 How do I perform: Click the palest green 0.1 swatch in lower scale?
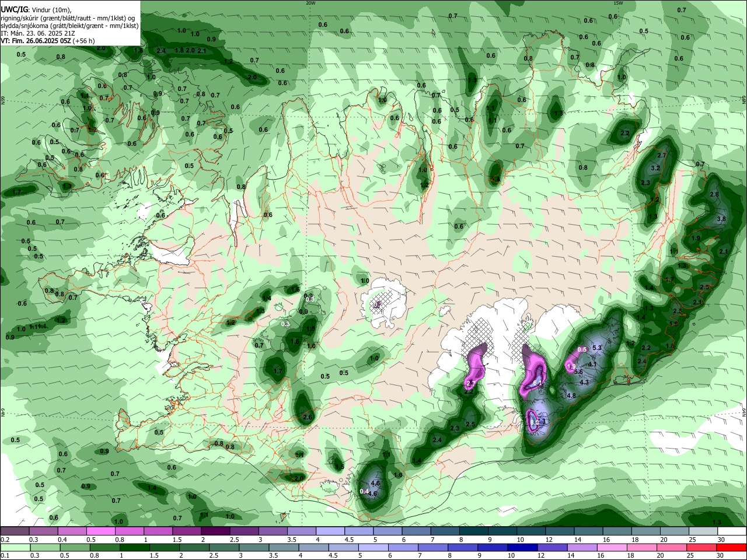coord(15,547)
